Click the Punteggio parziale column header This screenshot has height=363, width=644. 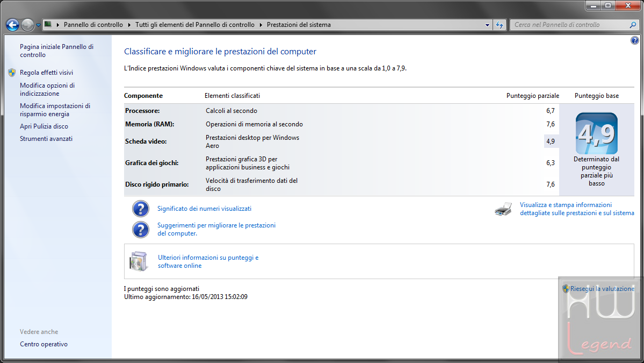tap(533, 96)
